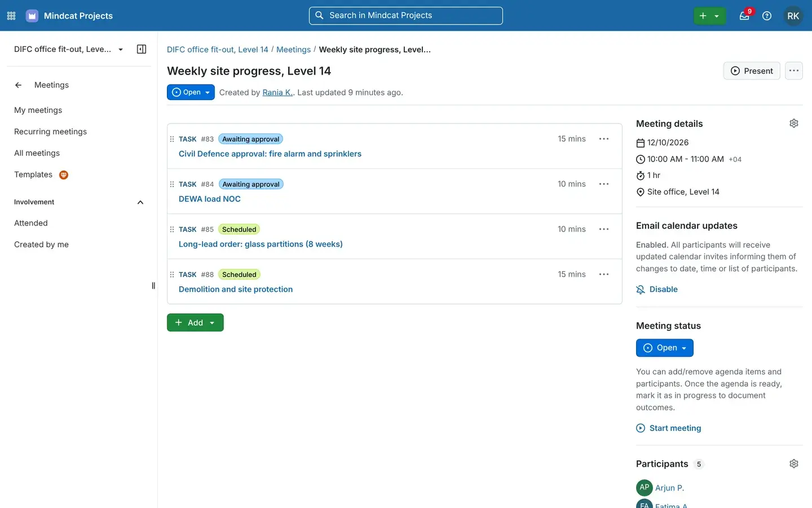Click the Arjun P. avatar

[645, 488]
